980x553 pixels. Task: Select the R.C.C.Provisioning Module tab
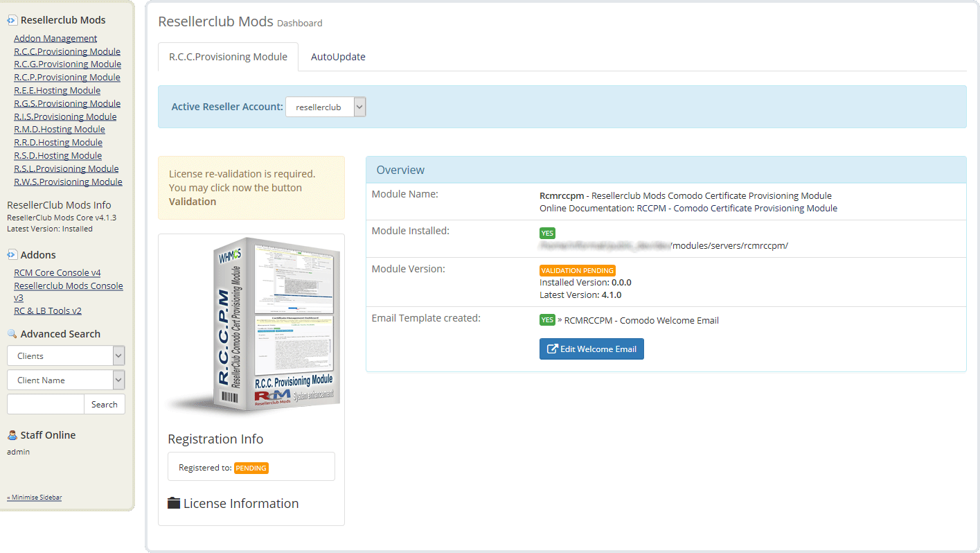[x=228, y=57]
